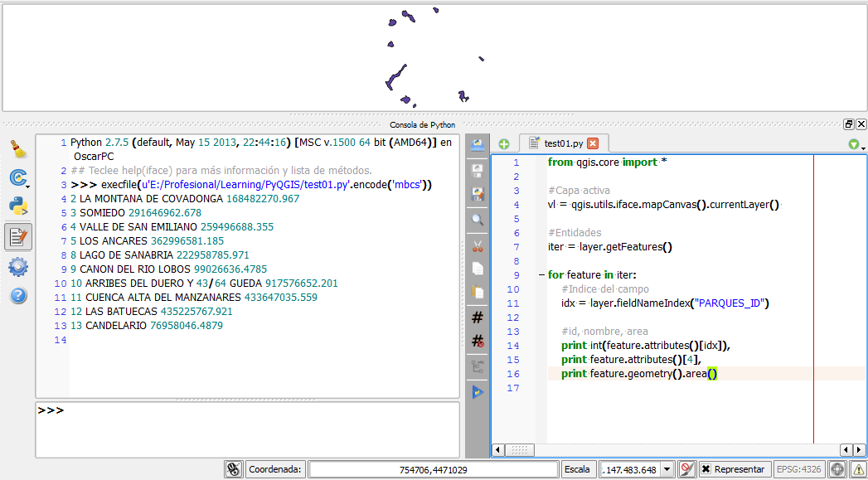868x480 pixels.
Task: Toggle the show editor button
Action: tap(17, 237)
